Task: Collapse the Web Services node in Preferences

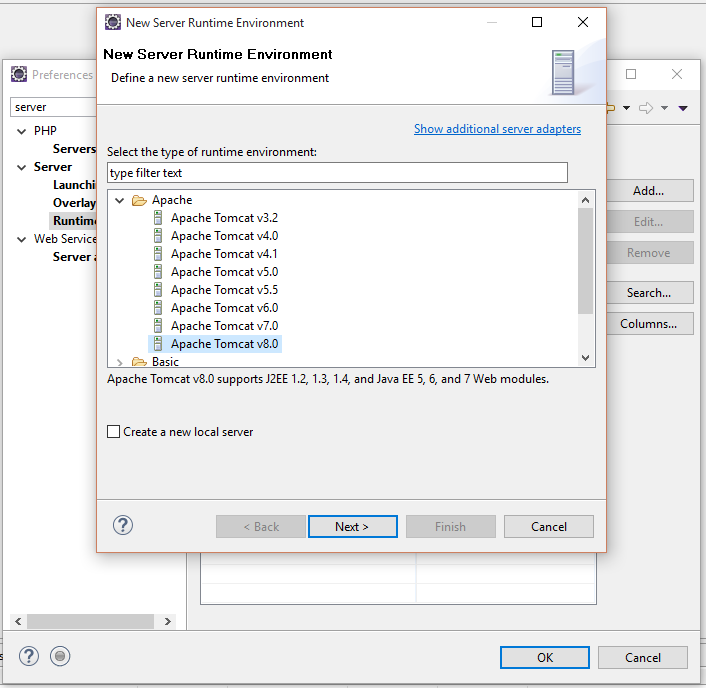Action: click(x=21, y=240)
